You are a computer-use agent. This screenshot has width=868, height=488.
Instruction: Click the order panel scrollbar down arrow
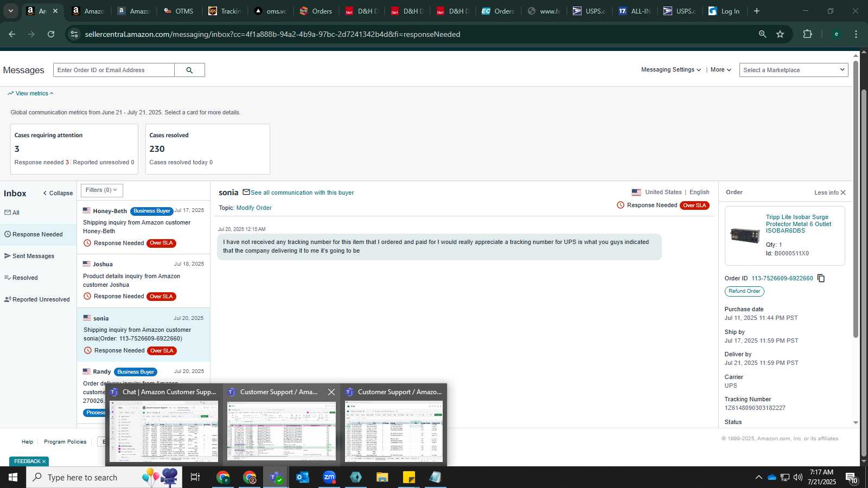(x=856, y=422)
